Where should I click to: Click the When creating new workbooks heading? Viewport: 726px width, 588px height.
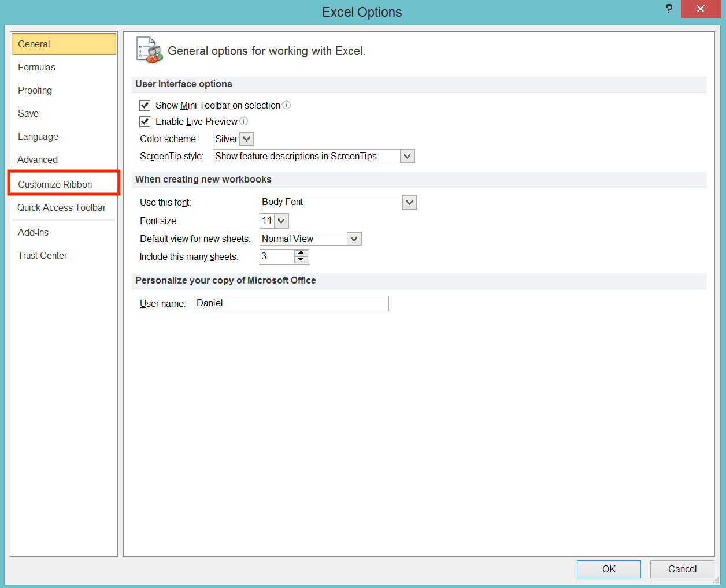(203, 179)
